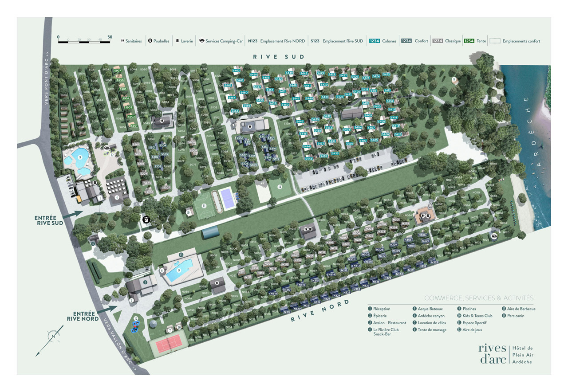Select marker 9 on the Rive Sud swimming pool

[x=80, y=157]
